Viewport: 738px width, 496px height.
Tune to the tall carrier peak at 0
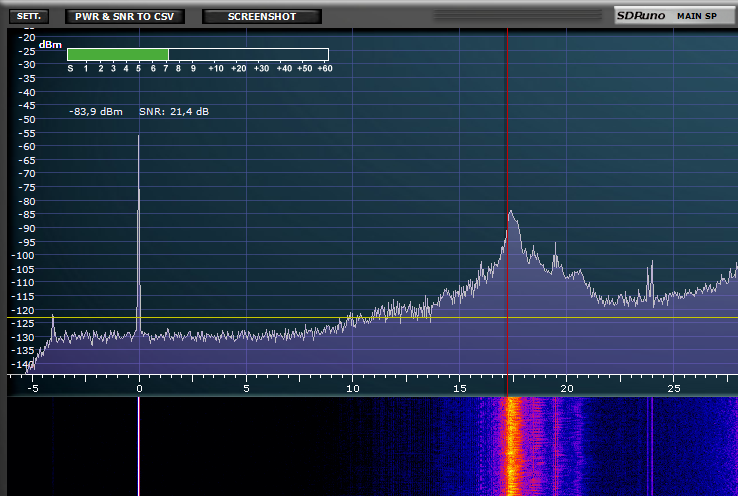pos(139,140)
